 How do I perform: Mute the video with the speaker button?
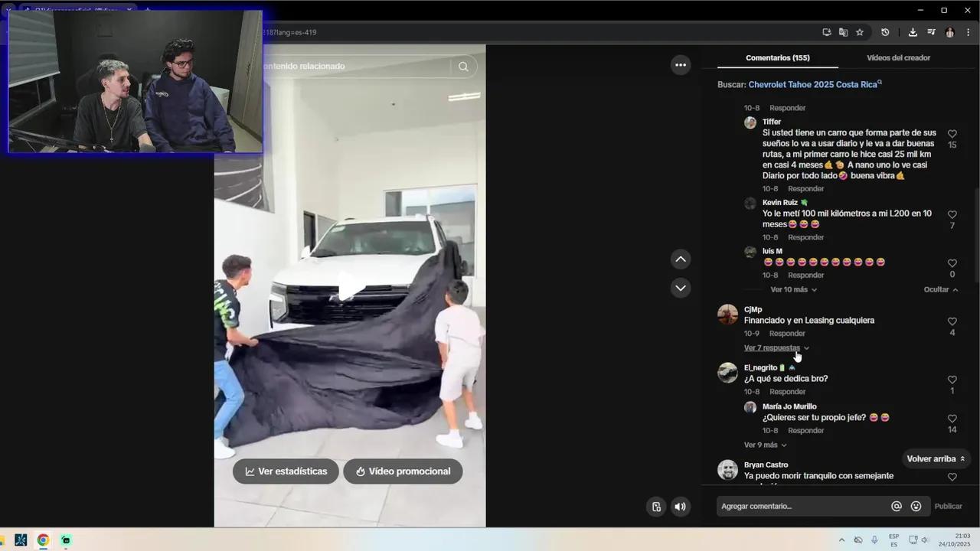680,506
